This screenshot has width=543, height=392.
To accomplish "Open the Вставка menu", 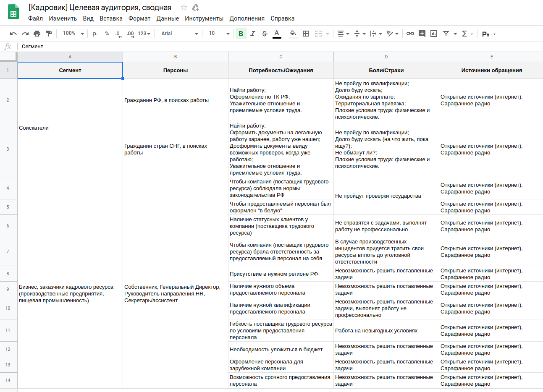I will (111, 18).
